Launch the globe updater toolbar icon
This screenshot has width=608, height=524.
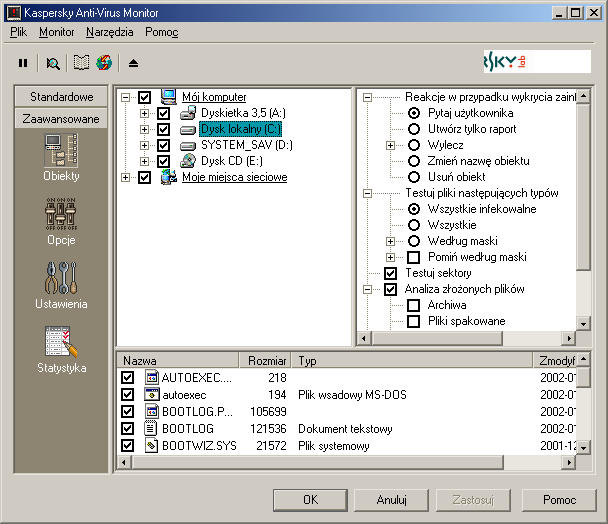tap(104, 63)
